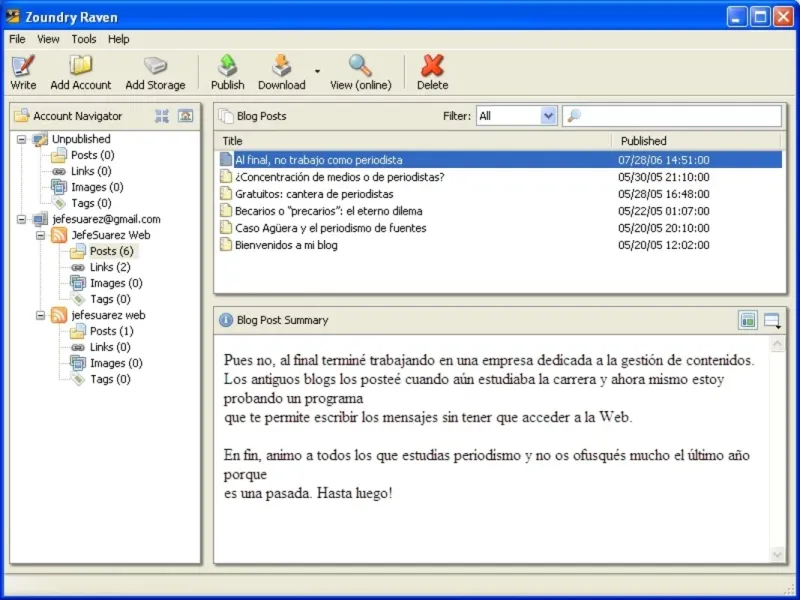
Task: Click the dashboard icon in Account Navigator header
Action: click(185, 116)
